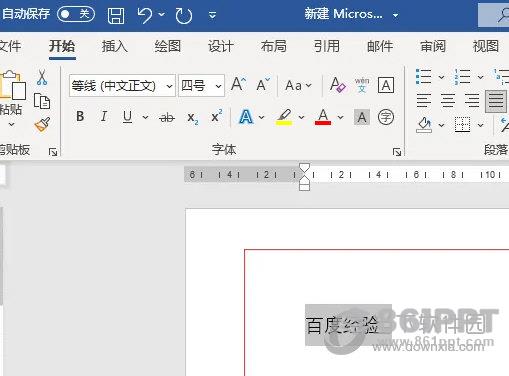Open the font size combo box 四号
This screenshot has height=376, width=509.
coord(201,86)
